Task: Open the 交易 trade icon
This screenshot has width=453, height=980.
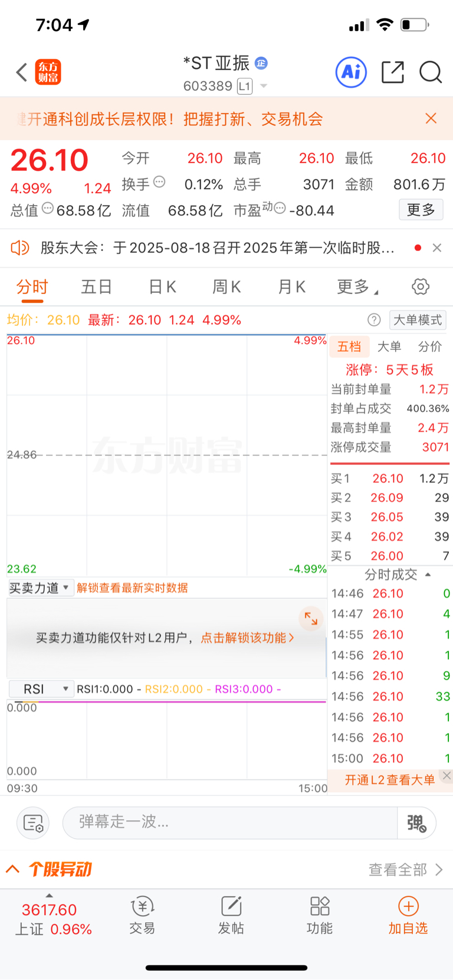Action: (142, 915)
